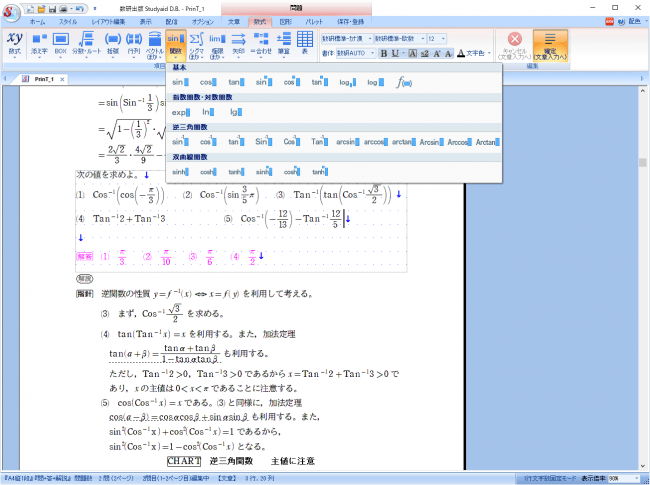Open the 括弧 bracket dropdown

coord(113,44)
